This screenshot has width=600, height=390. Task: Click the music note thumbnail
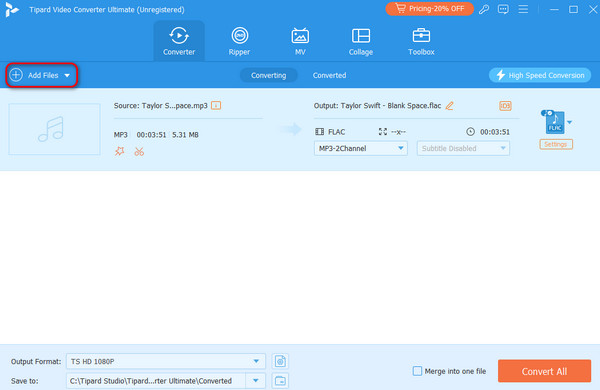point(54,129)
